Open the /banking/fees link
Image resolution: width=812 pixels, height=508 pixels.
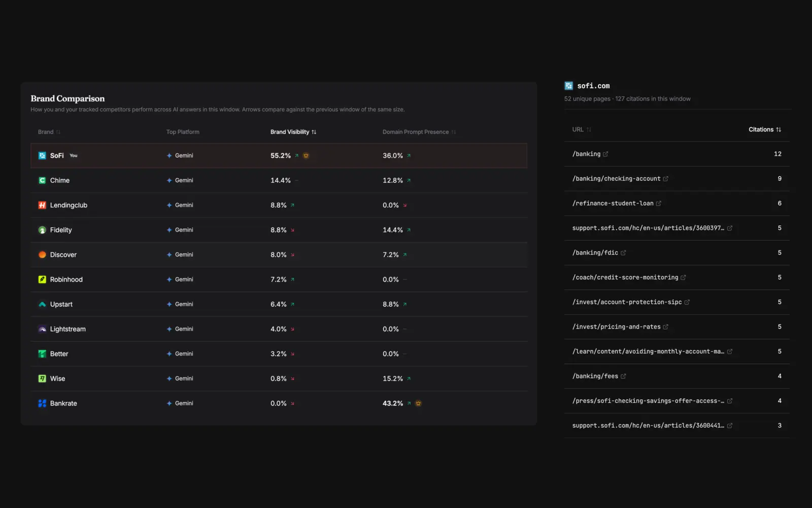point(595,376)
